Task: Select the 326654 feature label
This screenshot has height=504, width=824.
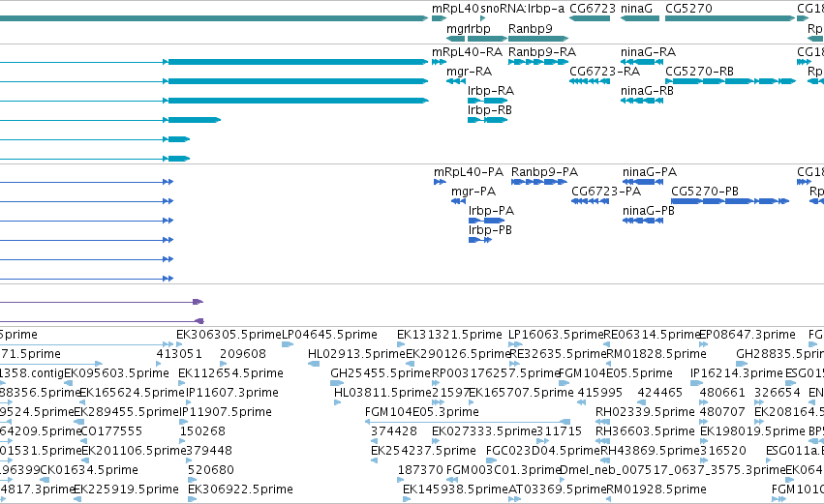Action: click(x=778, y=393)
